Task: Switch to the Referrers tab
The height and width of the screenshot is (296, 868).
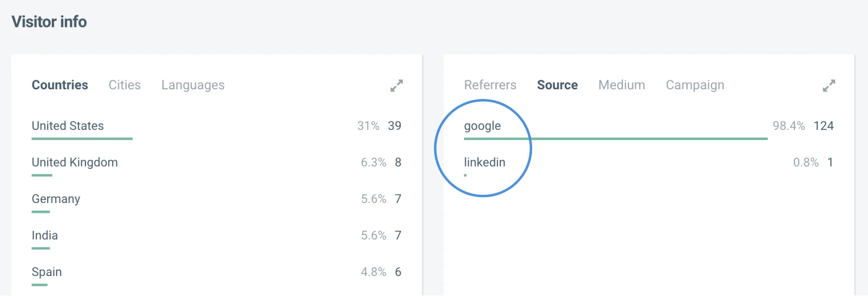Action: [x=489, y=85]
